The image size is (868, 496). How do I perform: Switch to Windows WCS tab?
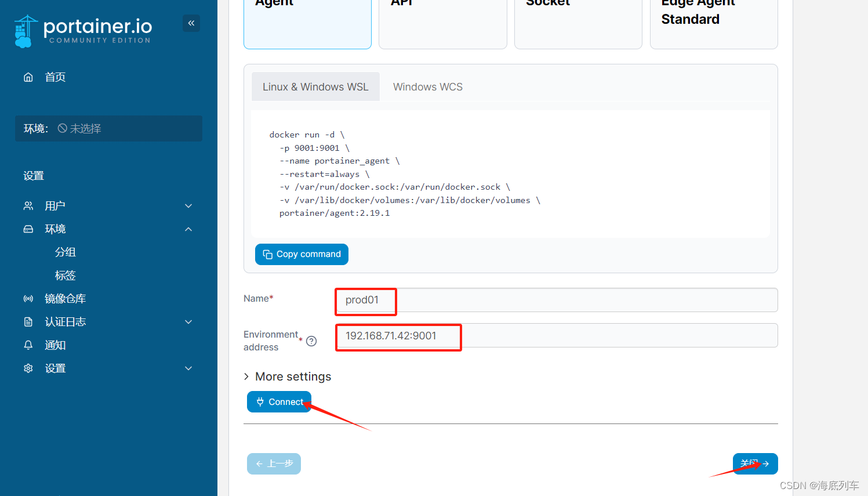point(428,87)
